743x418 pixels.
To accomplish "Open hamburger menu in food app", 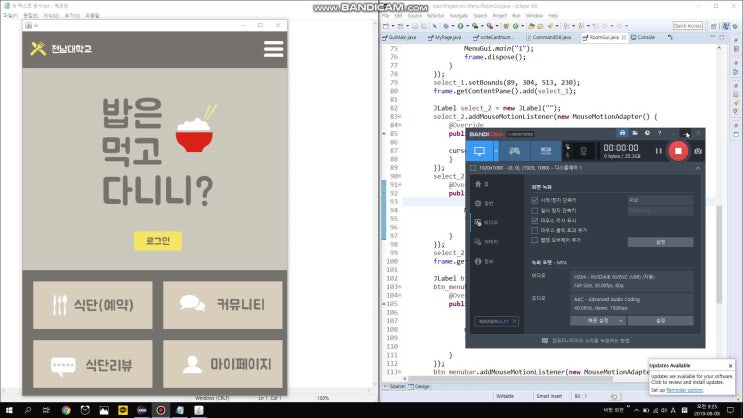I will pos(273,49).
